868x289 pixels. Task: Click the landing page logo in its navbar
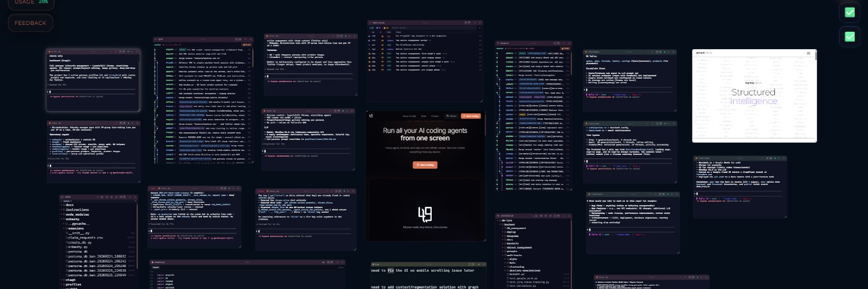coord(371,116)
